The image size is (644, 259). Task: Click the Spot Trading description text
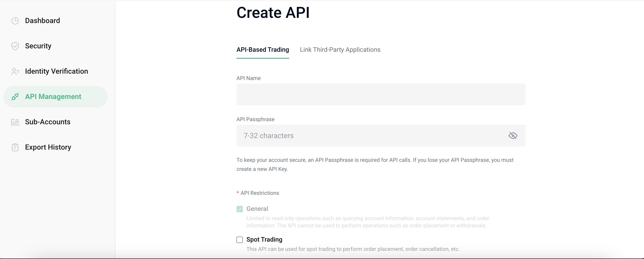[x=353, y=249]
